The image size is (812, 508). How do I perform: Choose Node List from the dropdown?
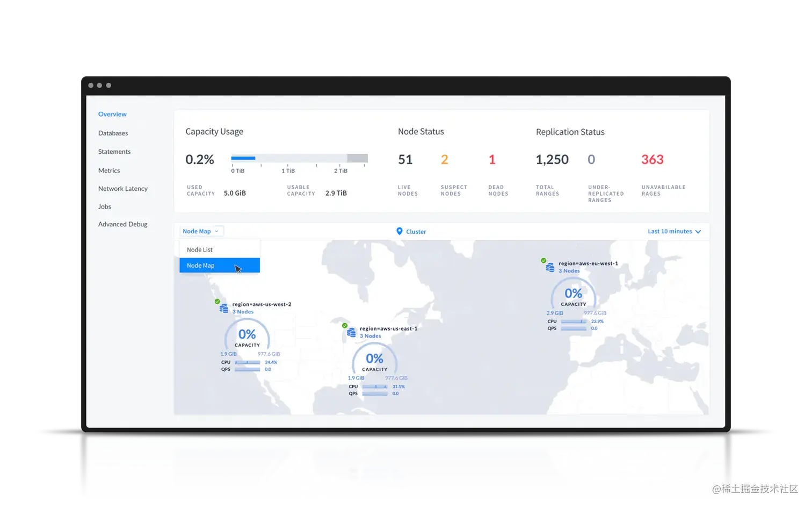click(220, 249)
